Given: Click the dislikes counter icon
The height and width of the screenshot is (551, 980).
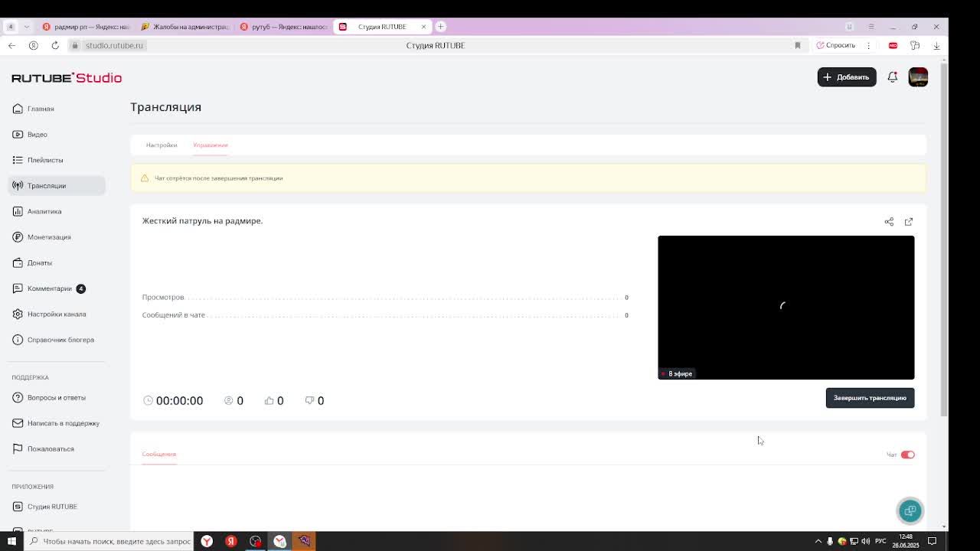Looking at the screenshot, I should point(309,400).
